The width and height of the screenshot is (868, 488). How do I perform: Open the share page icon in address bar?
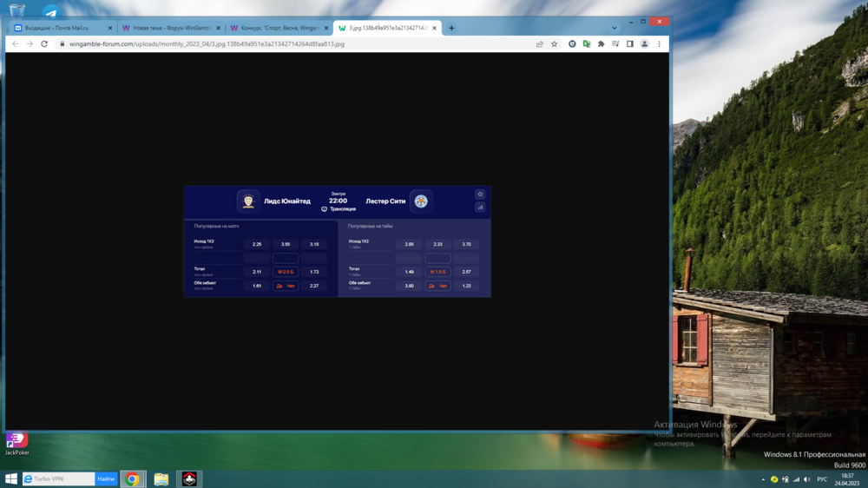point(540,43)
